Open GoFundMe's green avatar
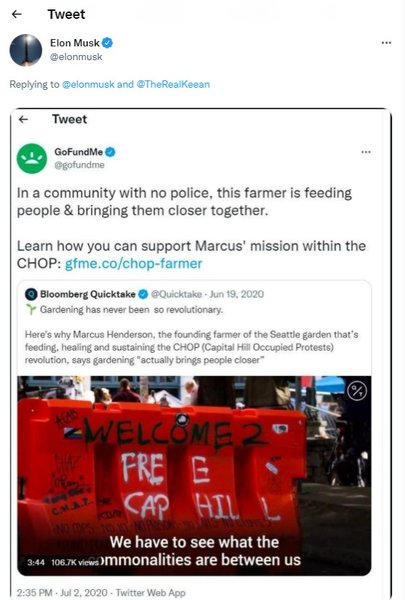The image size is (405, 600). coord(32,158)
